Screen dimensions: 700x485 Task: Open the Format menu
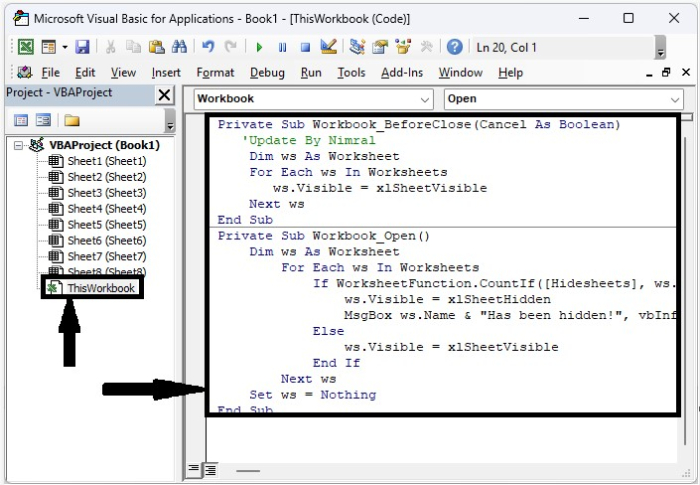(215, 73)
